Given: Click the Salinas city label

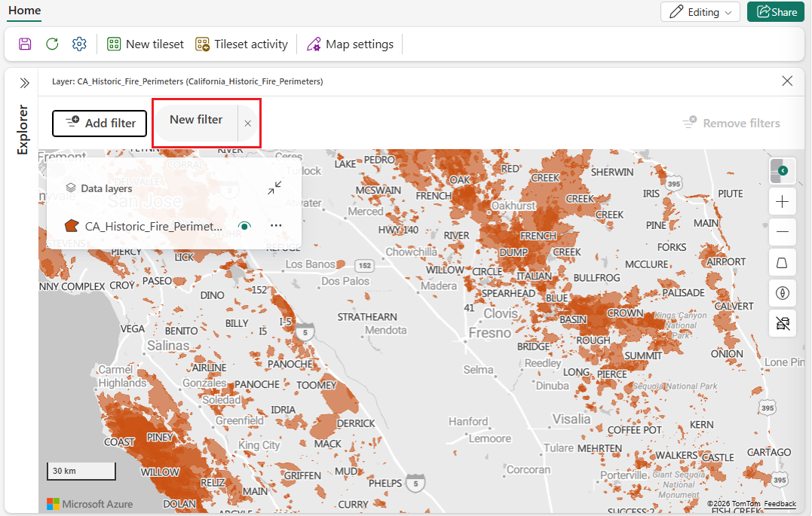Looking at the screenshot, I should tap(168, 345).
